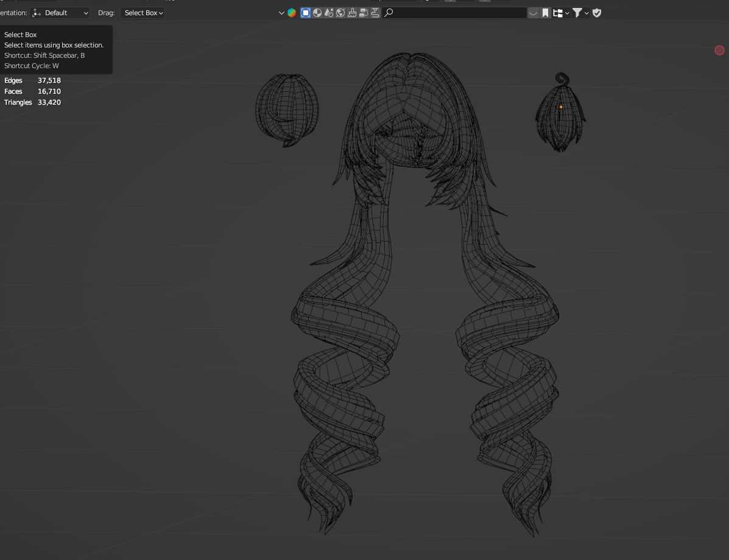
Task: Click the multicolored cube icon in the header
Action: [x=292, y=13]
